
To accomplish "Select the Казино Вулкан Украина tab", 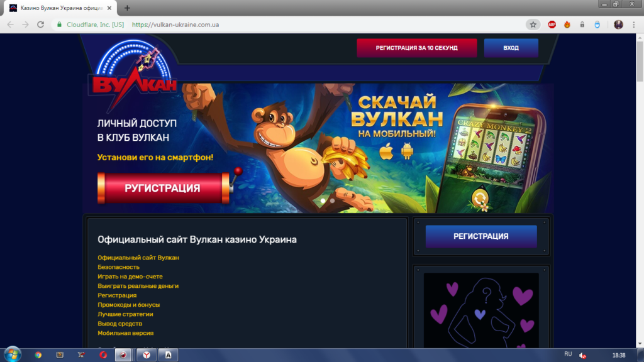I will [x=61, y=8].
